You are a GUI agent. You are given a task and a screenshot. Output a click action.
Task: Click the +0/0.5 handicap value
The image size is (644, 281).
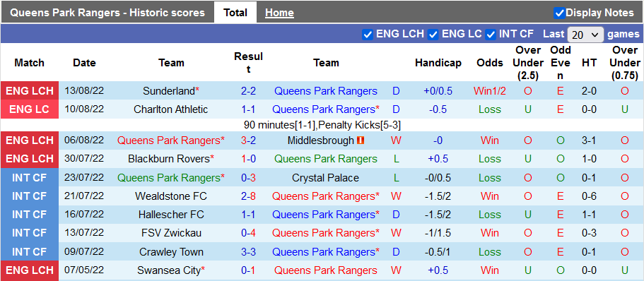click(x=438, y=91)
